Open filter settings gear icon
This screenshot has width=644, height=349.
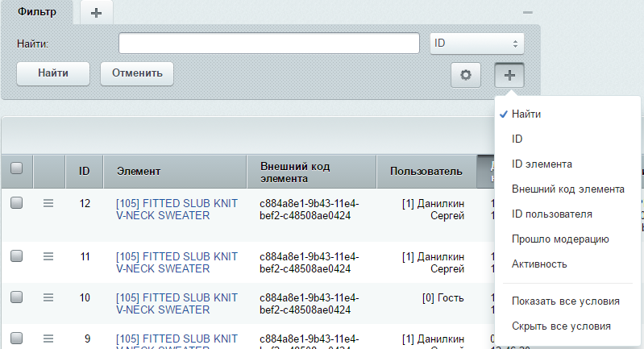(466, 75)
